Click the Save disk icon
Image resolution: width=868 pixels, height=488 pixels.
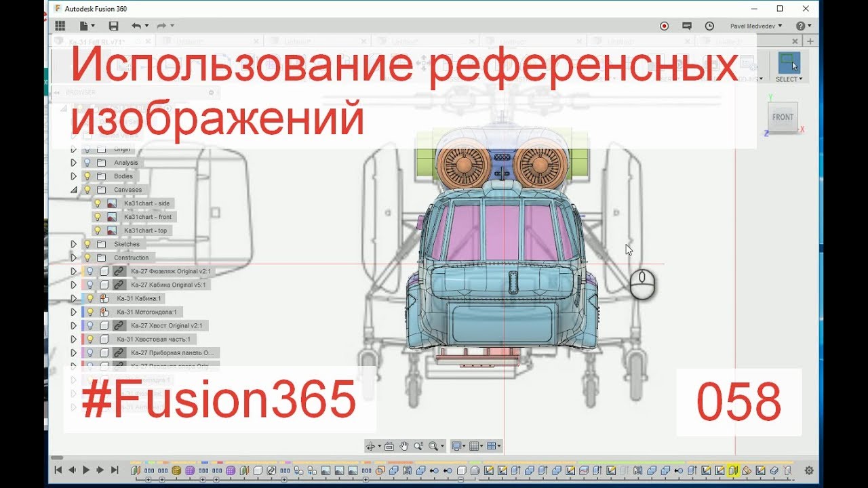click(x=113, y=26)
